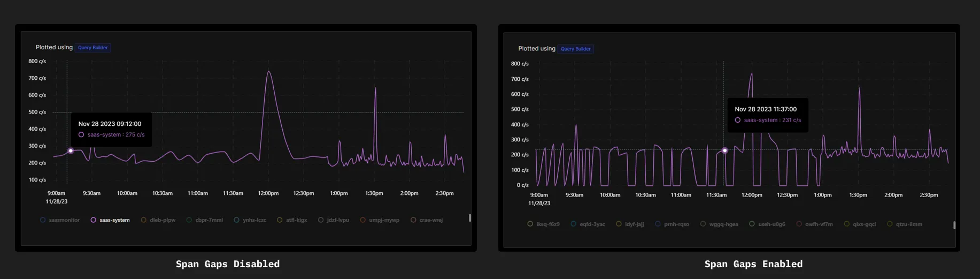
Task: Select hovered data point at 09:12:00
Action: coord(71,151)
